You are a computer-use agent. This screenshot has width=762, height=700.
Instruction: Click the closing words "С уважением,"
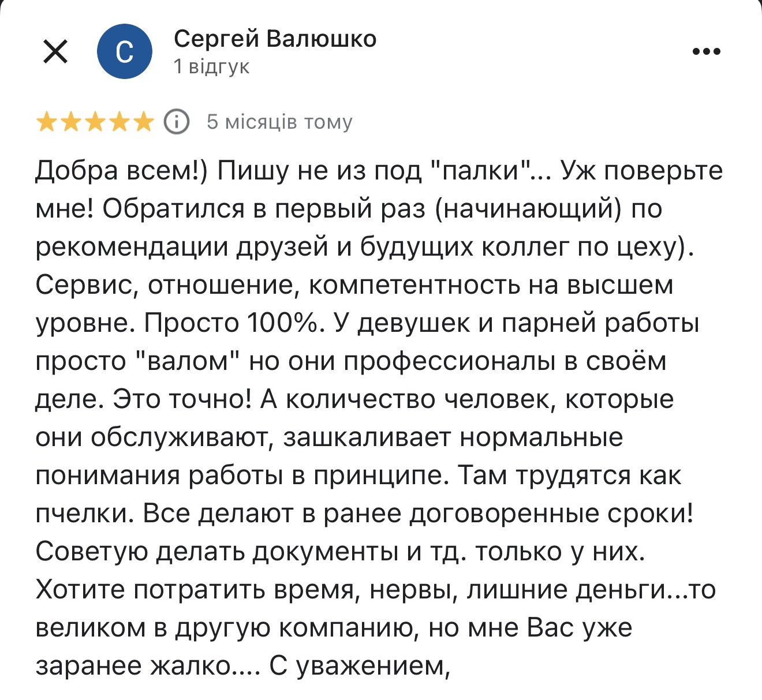click(x=359, y=666)
